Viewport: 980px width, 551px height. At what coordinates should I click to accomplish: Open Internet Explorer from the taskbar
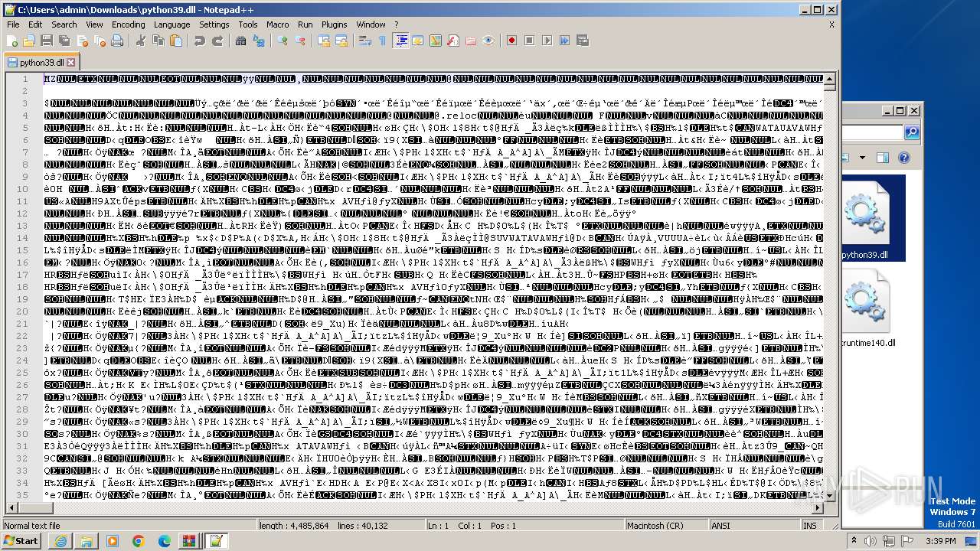pyautogui.click(x=61, y=541)
